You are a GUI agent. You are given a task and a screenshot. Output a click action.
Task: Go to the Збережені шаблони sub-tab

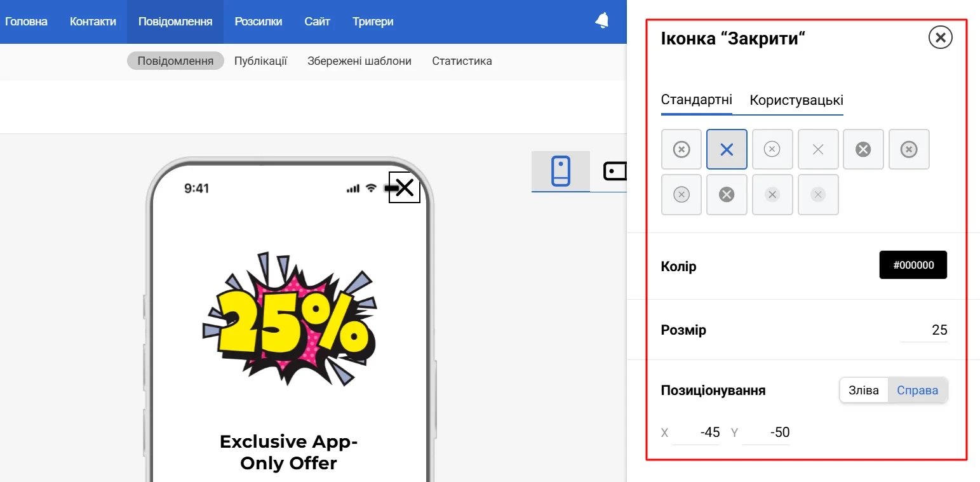point(359,61)
